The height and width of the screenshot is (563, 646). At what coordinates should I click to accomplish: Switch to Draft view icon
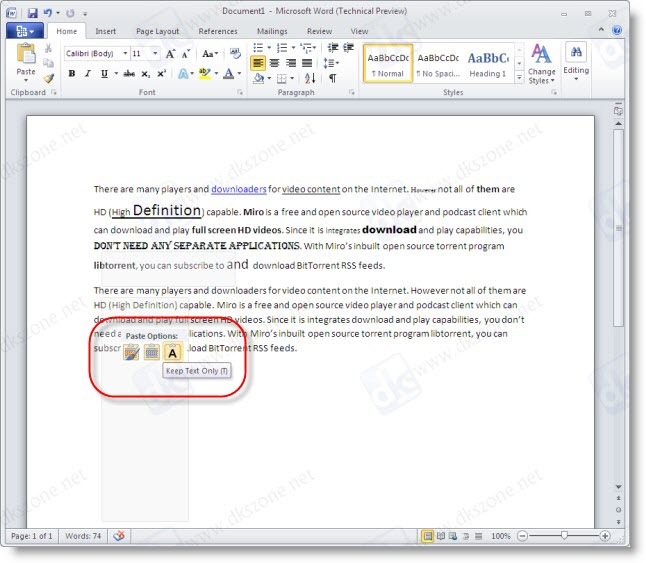tap(478, 536)
